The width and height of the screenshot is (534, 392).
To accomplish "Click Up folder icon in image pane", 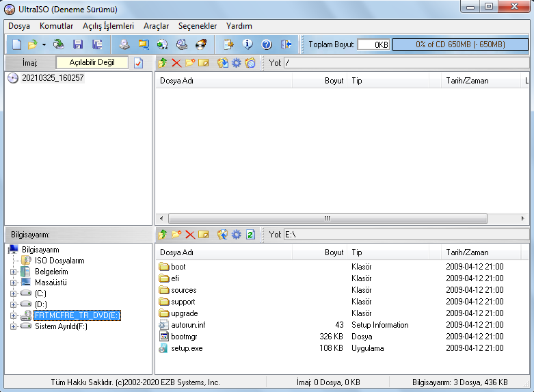I will point(163,63).
